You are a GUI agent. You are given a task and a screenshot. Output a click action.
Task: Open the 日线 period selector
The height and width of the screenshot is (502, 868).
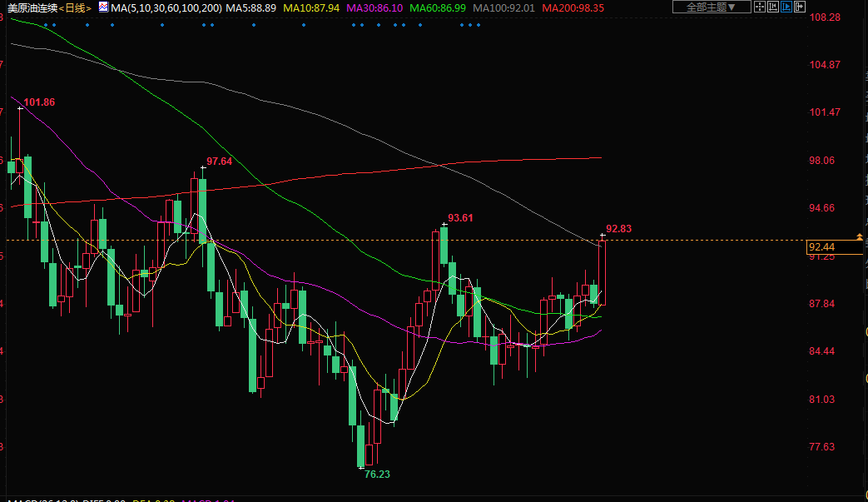(x=75, y=7)
